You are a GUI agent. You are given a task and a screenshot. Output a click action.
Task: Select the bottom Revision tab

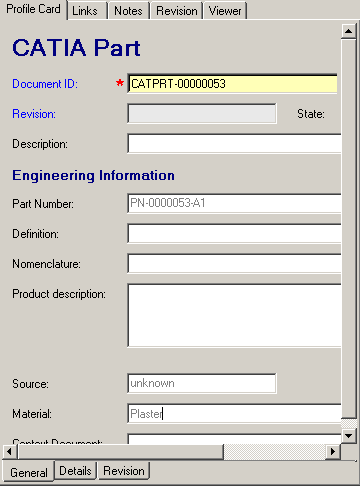coord(124,471)
